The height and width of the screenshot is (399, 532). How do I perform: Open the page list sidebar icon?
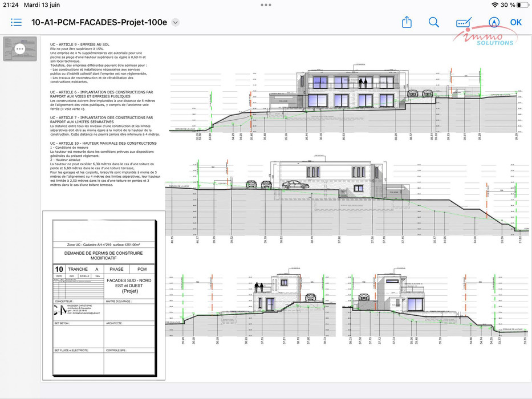(16, 22)
